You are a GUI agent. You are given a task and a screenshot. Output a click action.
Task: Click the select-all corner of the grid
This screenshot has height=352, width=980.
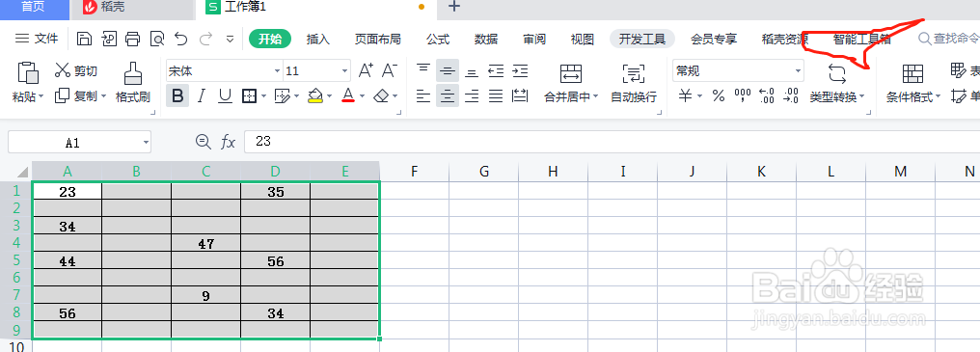point(22,172)
